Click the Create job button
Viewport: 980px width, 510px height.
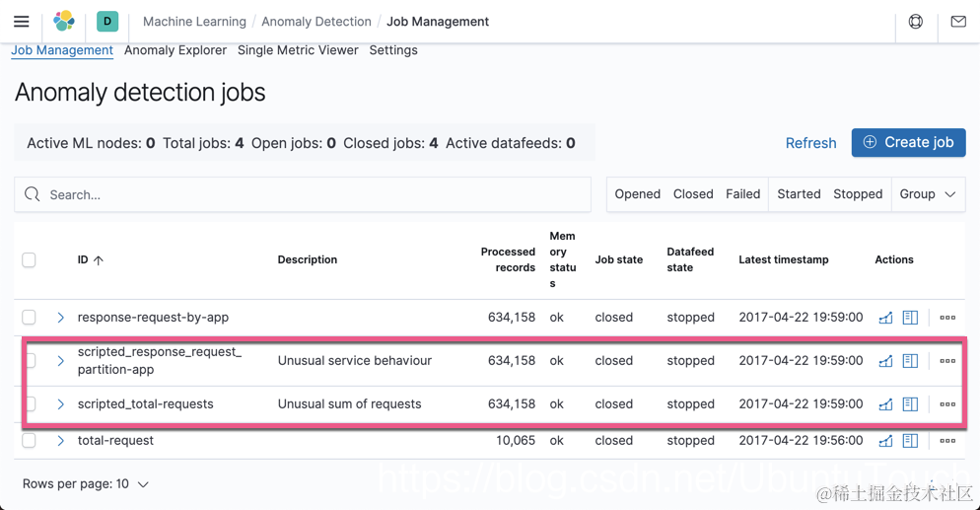coord(908,142)
